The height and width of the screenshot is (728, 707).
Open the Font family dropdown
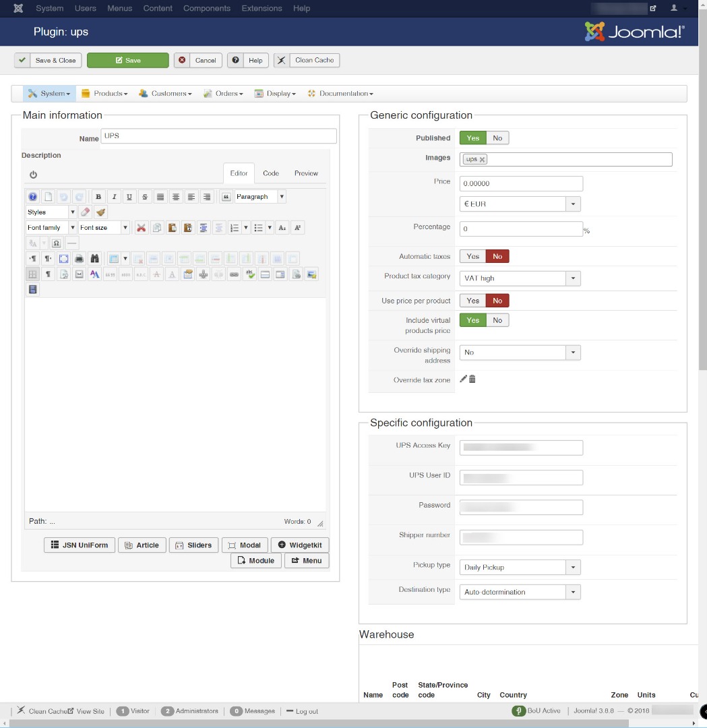(x=51, y=228)
